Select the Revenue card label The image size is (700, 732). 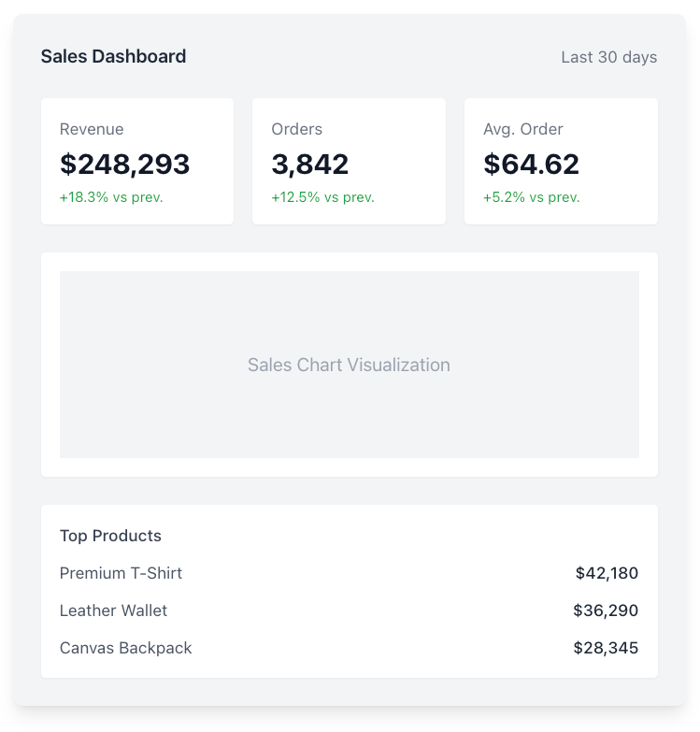click(92, 129)
